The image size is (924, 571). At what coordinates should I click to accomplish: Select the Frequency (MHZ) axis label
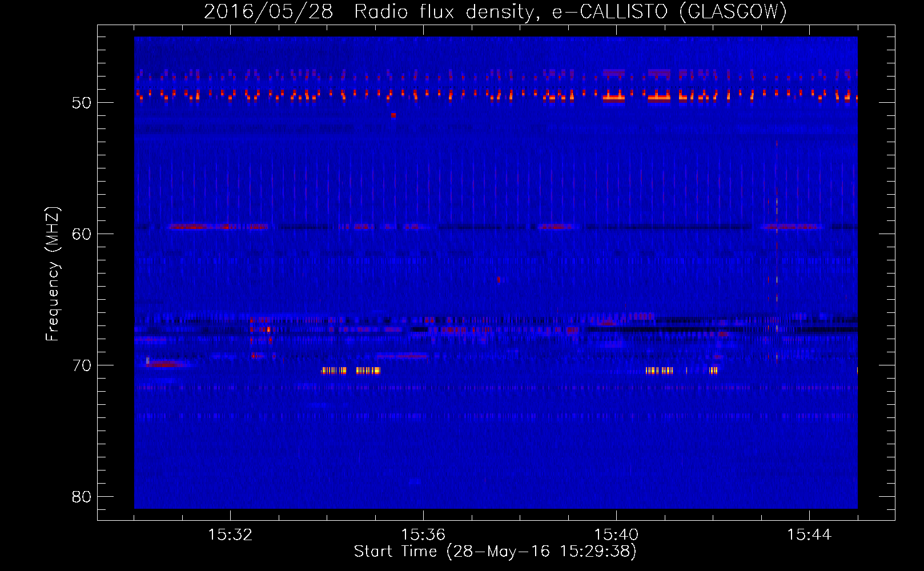coord(53,274)
